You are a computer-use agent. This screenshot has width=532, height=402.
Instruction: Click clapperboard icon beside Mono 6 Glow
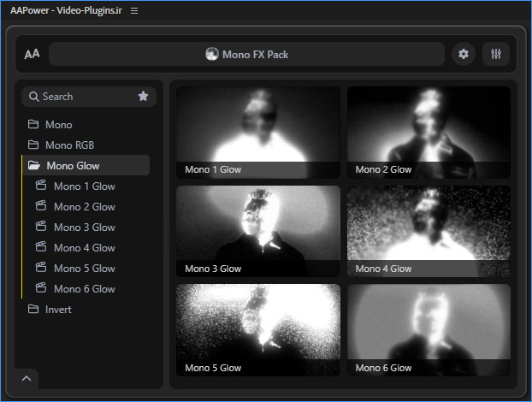click(41, 287)
